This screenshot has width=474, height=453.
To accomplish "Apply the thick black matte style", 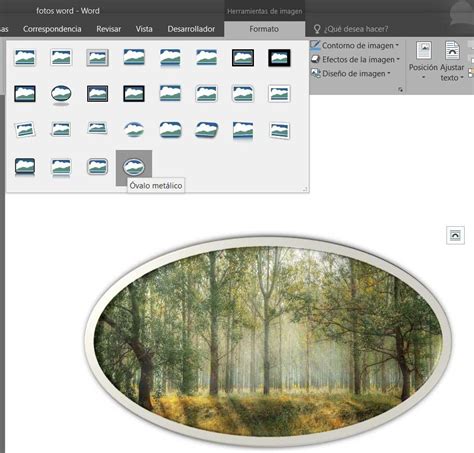I will (x=279, y=58).
